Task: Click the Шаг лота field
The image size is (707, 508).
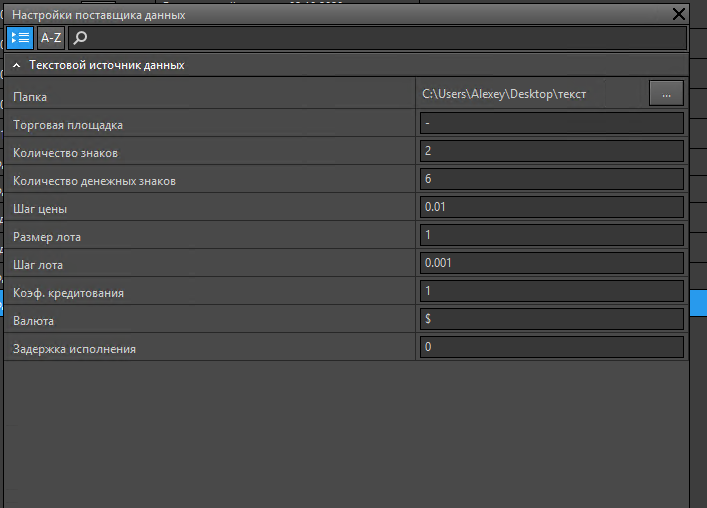Action: click(x=552, y=263)
